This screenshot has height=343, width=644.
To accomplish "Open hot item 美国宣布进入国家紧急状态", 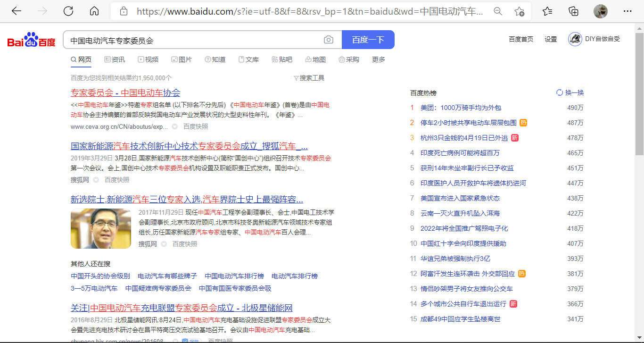I will click(x=460, y=199).
